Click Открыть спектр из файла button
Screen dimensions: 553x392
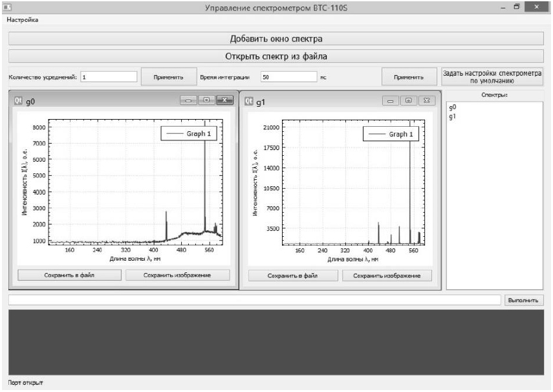(x=276, y=56)
